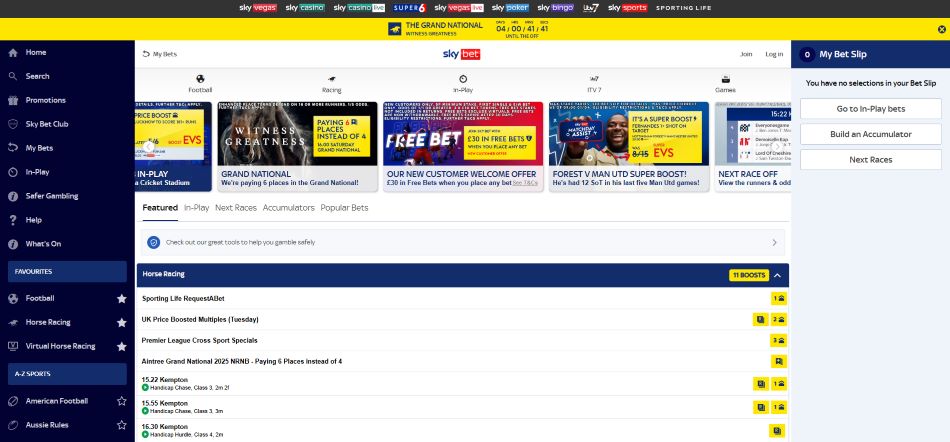
Task: Open the Sporting Life link
Action: tap(683, 8)
